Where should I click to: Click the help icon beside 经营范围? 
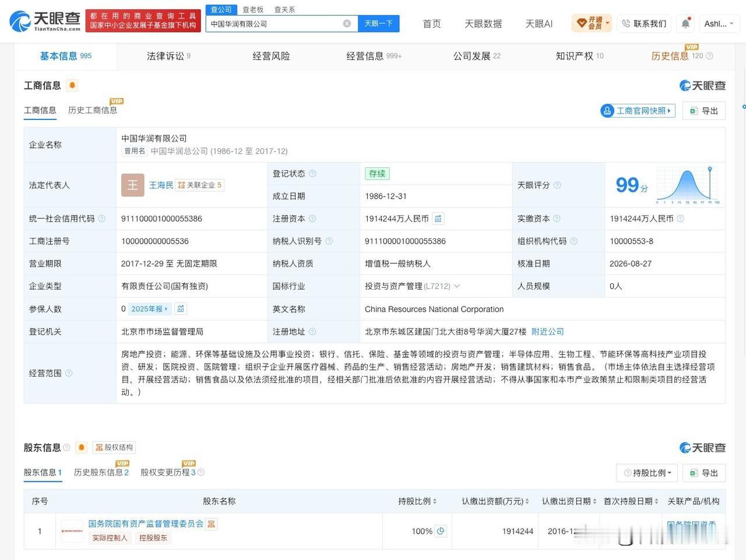[x=69, y=374]
